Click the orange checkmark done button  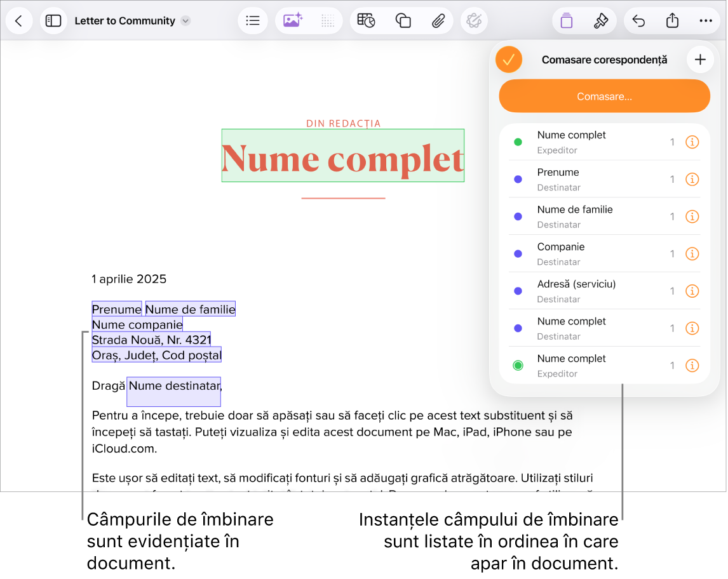click(x=509, y=60)
